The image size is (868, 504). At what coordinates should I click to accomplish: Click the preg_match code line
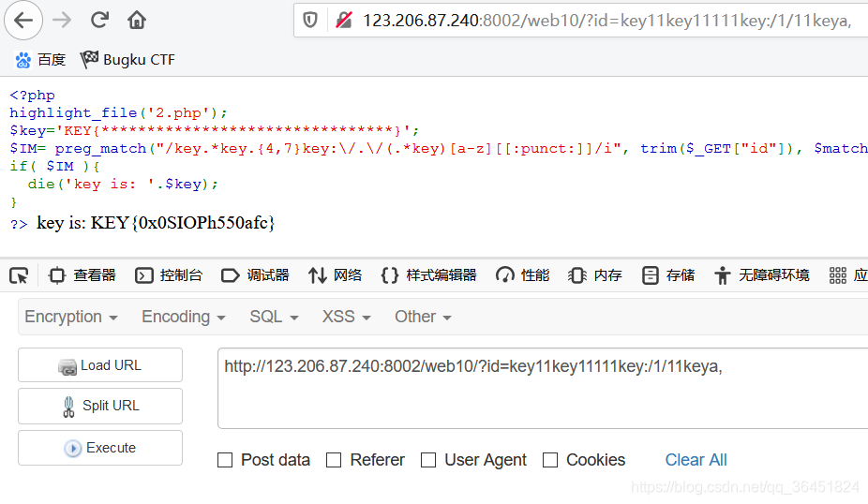(439, 149)
